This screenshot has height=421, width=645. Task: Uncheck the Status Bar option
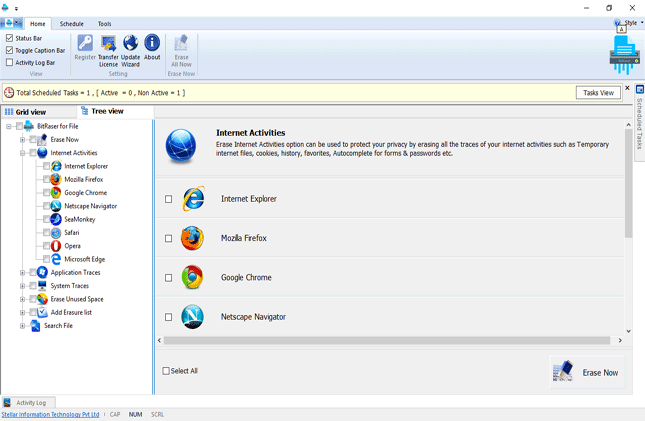9,38
